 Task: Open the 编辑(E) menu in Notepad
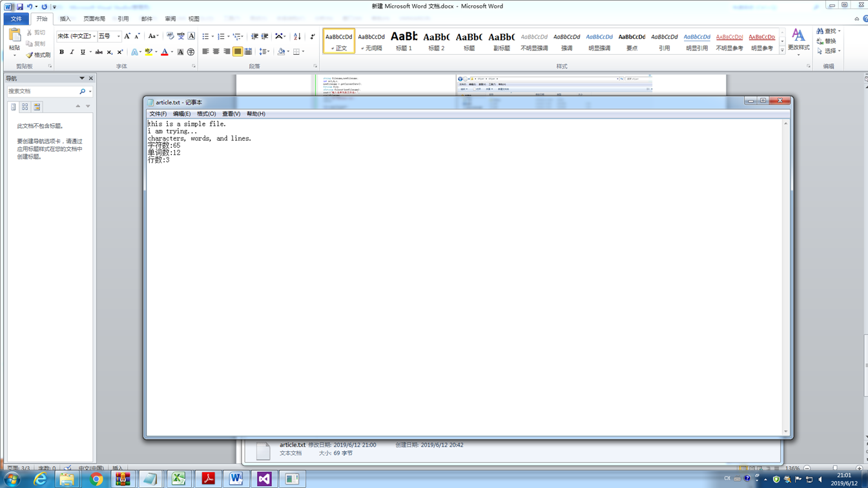pyautogui.click(x=181, y=114)
